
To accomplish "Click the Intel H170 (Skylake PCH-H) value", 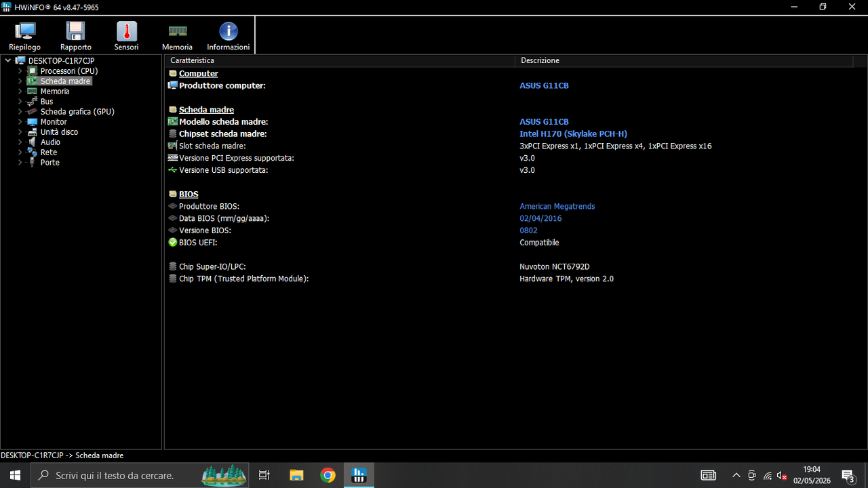I will tap(573, 134).
